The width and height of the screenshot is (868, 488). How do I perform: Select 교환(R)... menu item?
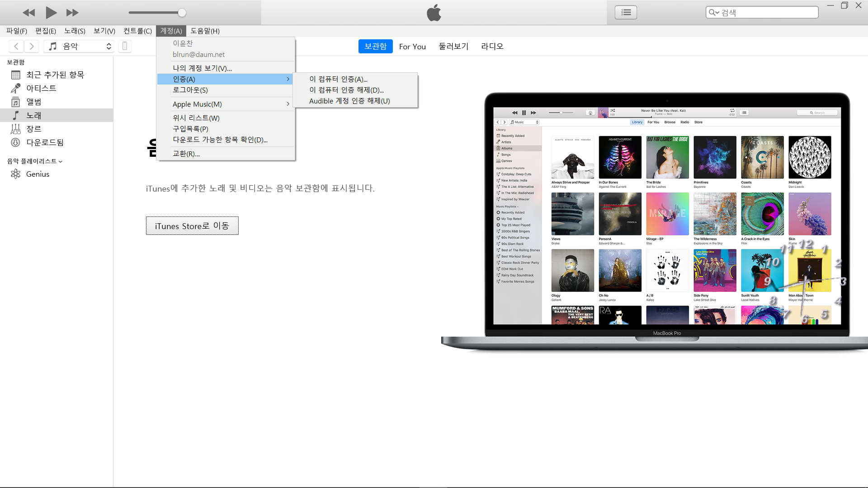coord(226,154)
